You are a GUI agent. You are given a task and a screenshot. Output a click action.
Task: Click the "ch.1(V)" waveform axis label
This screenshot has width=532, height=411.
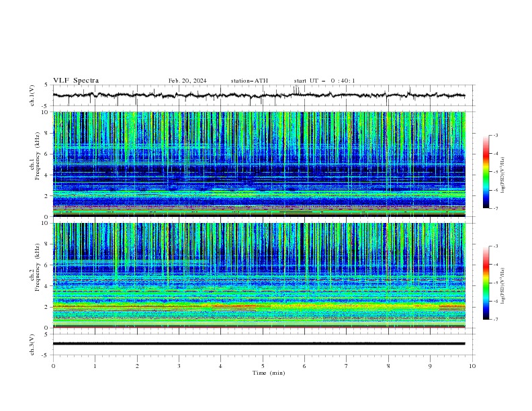click(x=32, y=95)
